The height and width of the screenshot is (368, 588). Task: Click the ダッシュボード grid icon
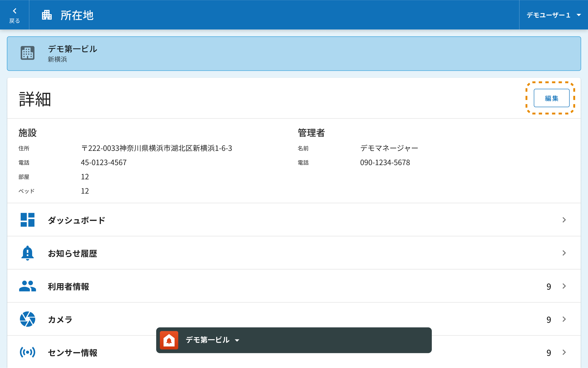(28, 220)
